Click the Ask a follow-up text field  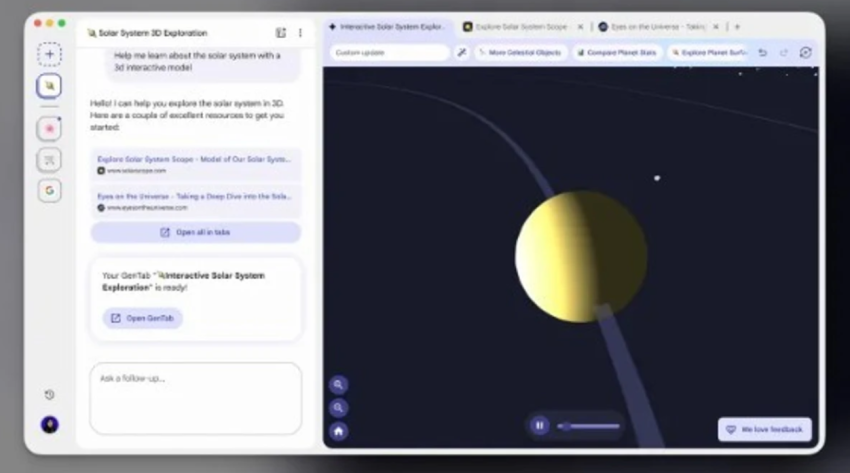tap(195, 397)
